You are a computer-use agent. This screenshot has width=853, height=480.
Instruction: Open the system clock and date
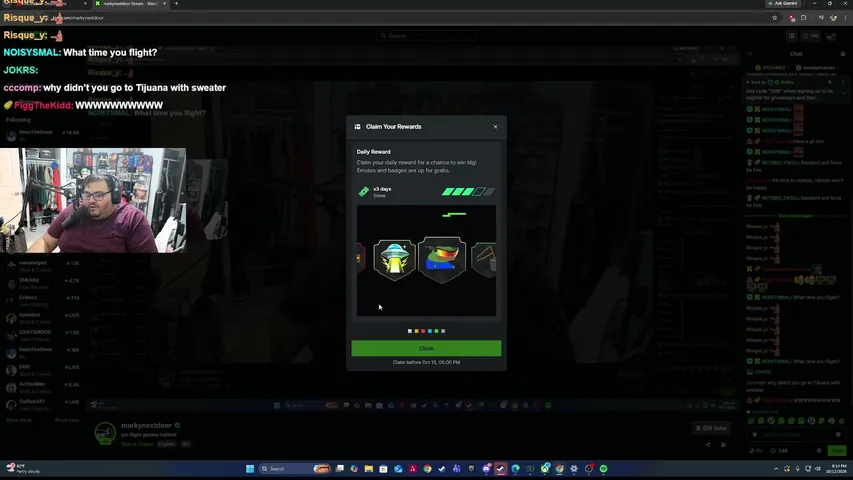click(838, 469)
